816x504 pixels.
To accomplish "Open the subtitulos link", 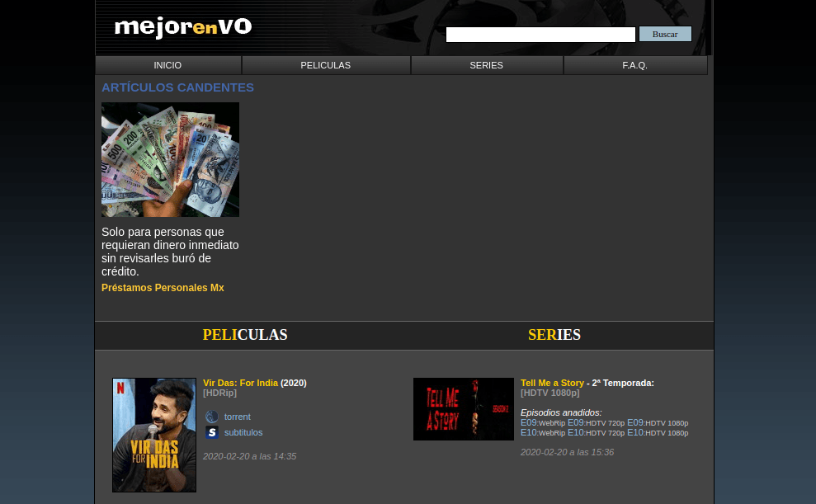I will 243,432.
